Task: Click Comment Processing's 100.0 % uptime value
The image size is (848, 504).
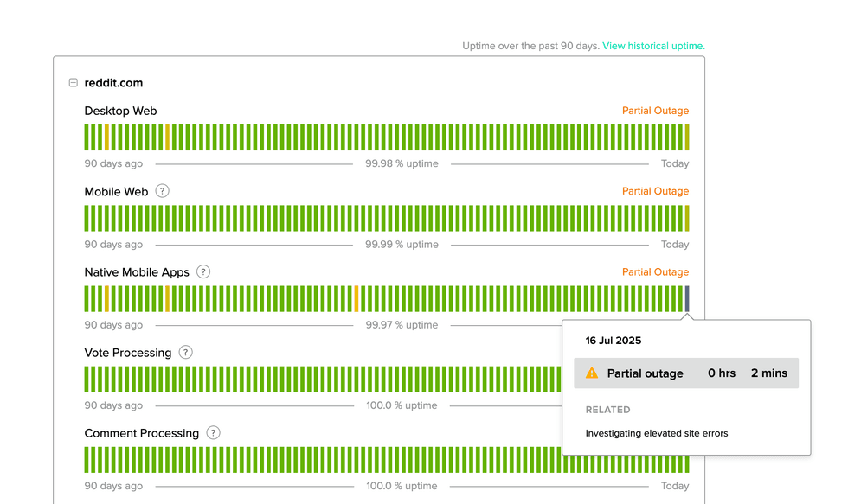Action: tap(402, 486)
